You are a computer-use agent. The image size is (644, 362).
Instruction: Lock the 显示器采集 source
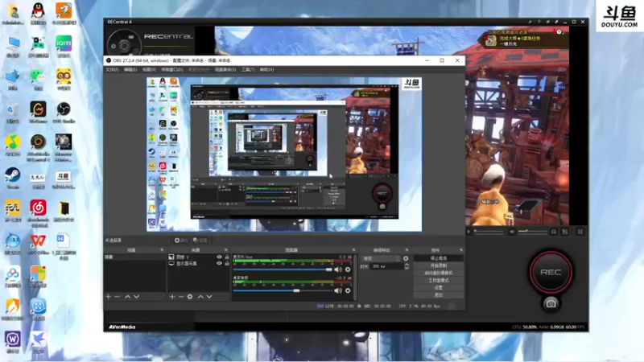[227, 264]
